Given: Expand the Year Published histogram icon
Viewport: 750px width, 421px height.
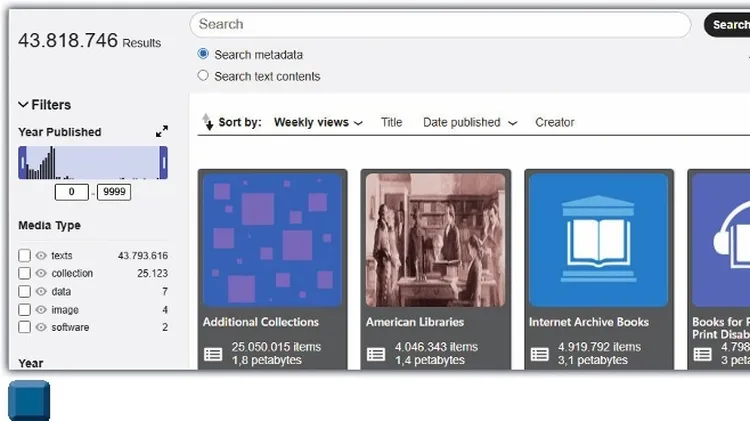Looking at the screenshot, I should pos(162,131).
